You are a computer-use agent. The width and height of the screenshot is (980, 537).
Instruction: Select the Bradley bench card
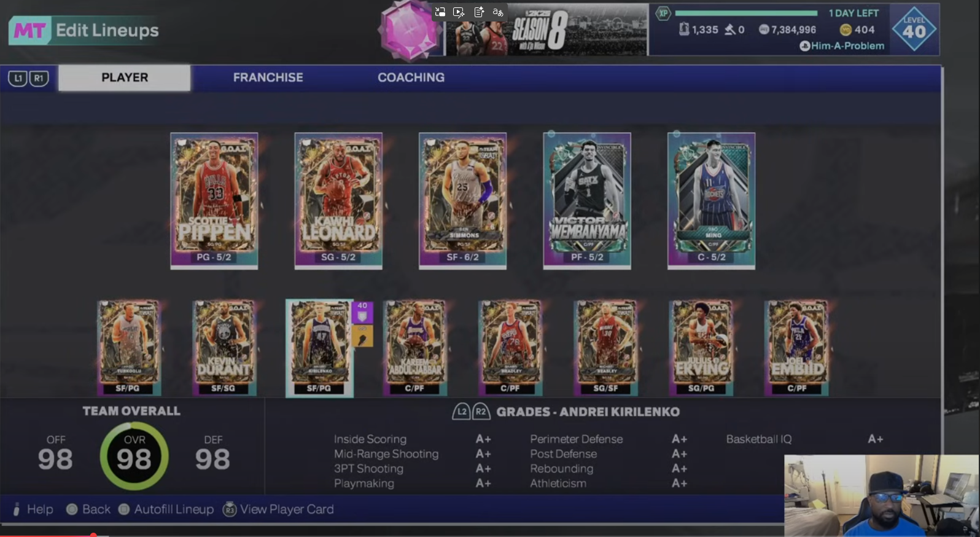click(x=510, y=348)
